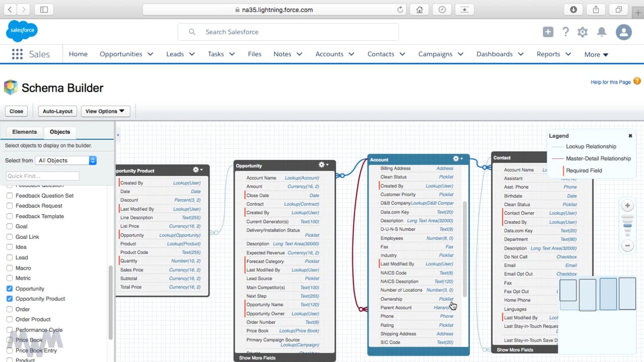Uncheck the Opportunity checkbox

[10, 289]
